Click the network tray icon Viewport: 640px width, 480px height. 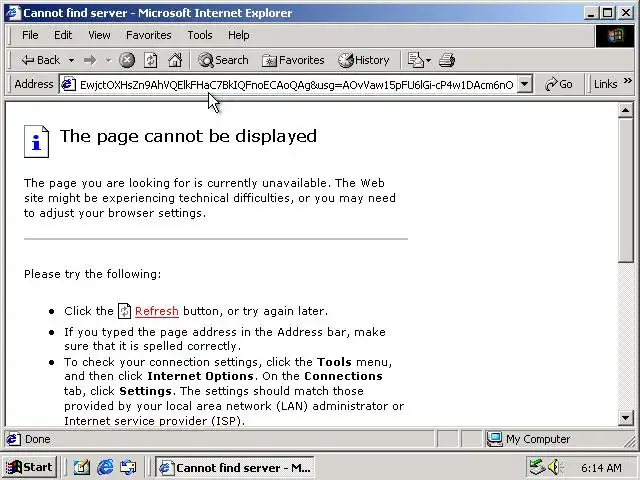click(537, 467)
